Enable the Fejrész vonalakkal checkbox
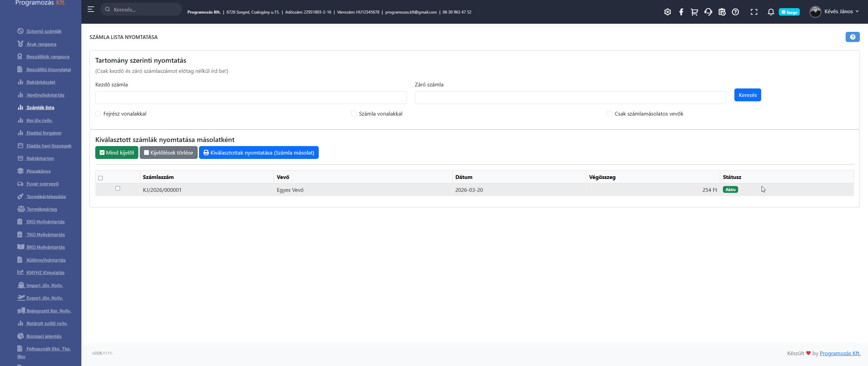868x366 pixels. coord(98,114)
